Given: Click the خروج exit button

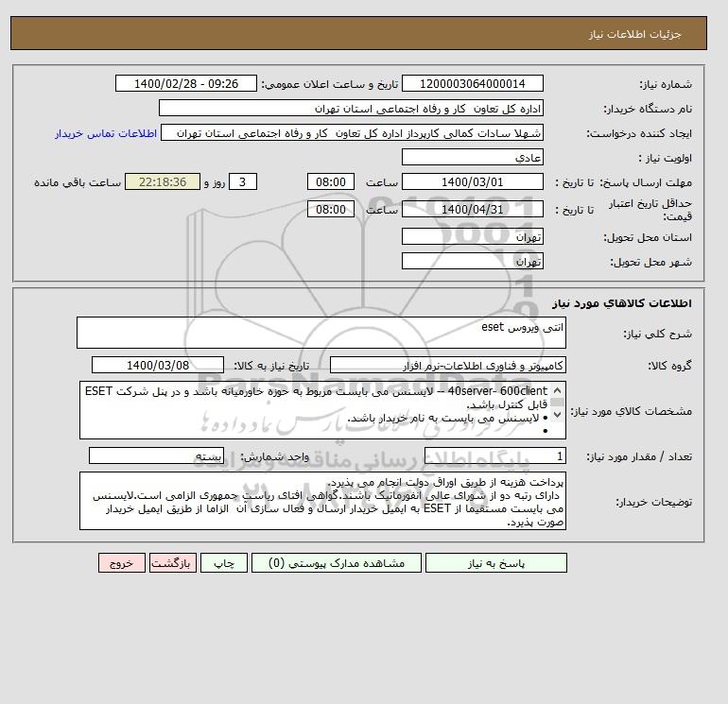Looking at the screenshot, I should (x=122, y=563).
